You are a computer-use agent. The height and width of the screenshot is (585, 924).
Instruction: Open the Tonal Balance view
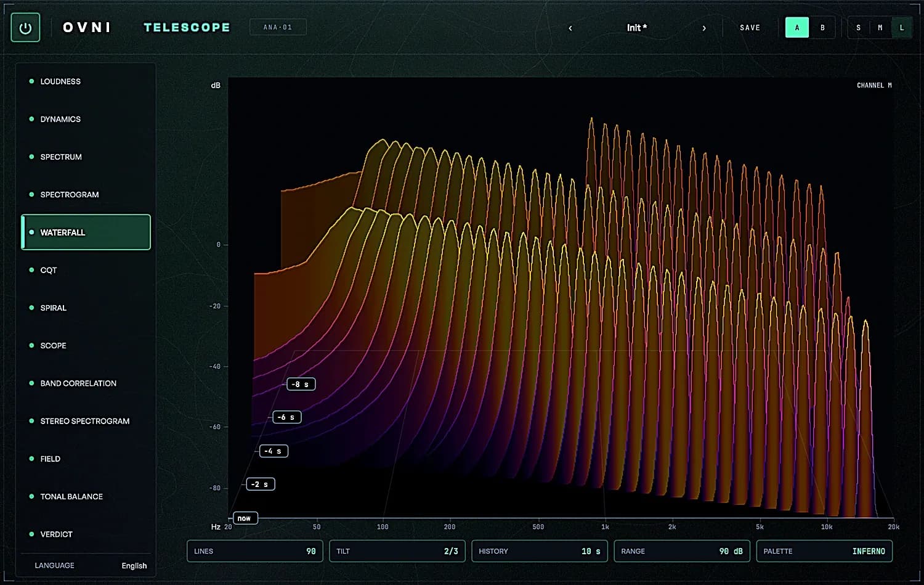coord(86,496)
